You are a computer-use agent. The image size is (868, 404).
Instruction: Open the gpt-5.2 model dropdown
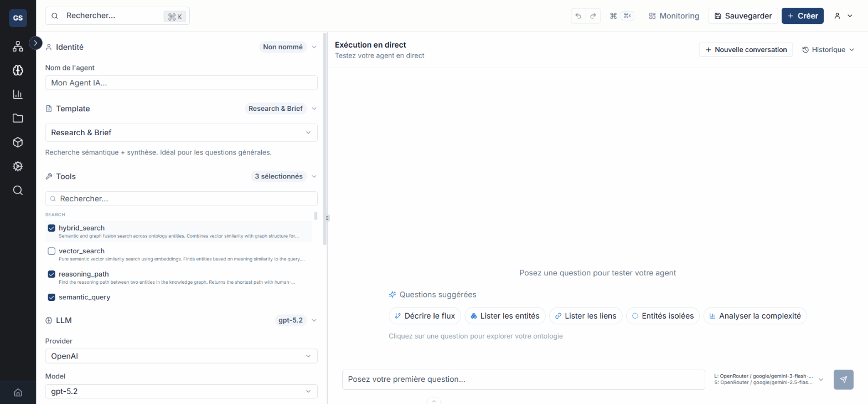(x=181, y=391)
